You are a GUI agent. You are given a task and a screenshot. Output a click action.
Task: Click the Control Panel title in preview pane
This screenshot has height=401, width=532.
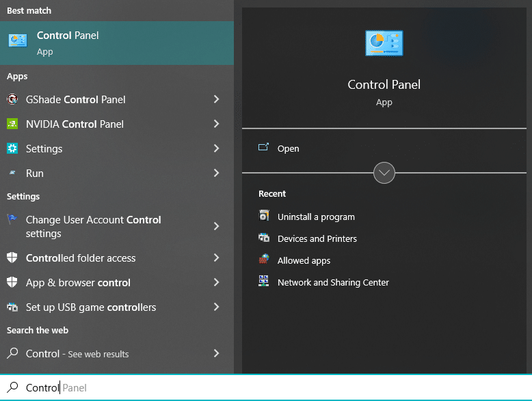click(x=384, y=85)
